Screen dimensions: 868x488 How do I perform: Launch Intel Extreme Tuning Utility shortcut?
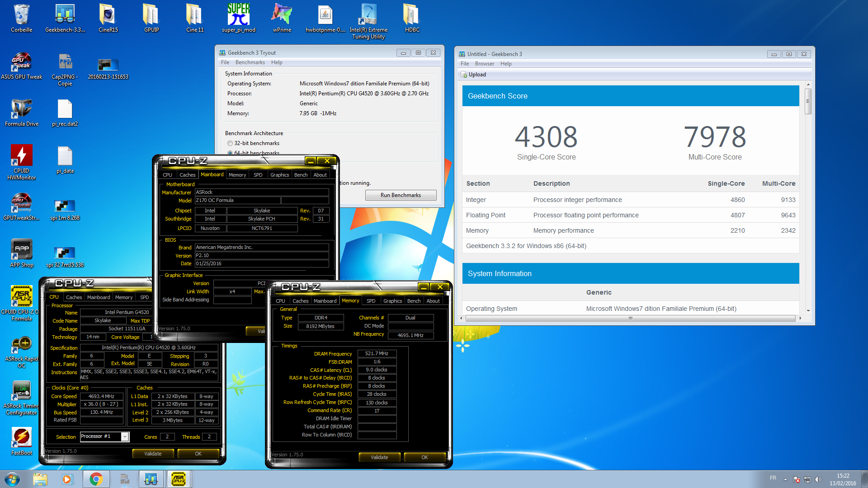pyautogui.click(x=368, y=21)
